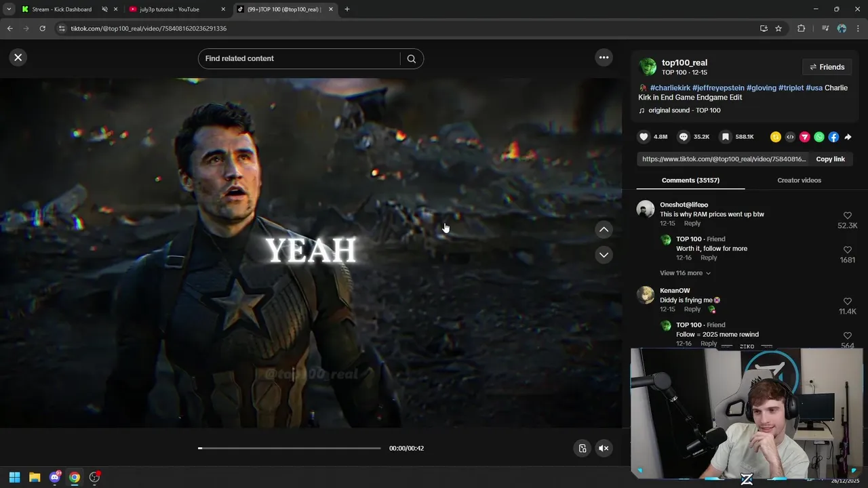
Task: Reply to TOP 100's 'Worth it' comment
Action: [709, 258]
